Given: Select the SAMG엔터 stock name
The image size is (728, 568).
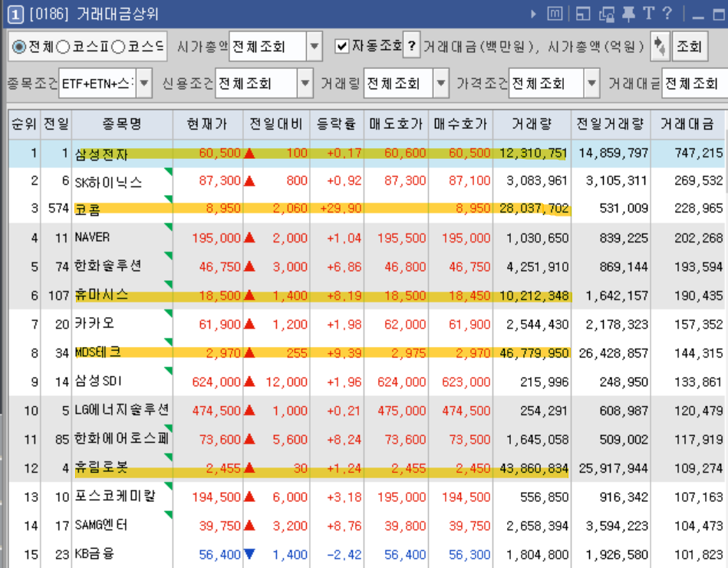Looking at the screenshot, I should (x=101, y=525).
